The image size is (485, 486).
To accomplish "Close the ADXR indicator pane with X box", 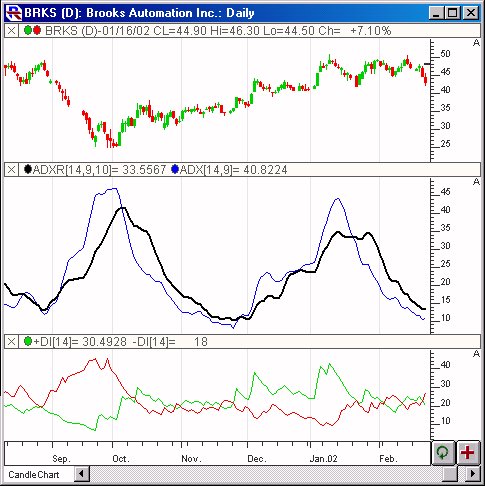I will (11, 170).
